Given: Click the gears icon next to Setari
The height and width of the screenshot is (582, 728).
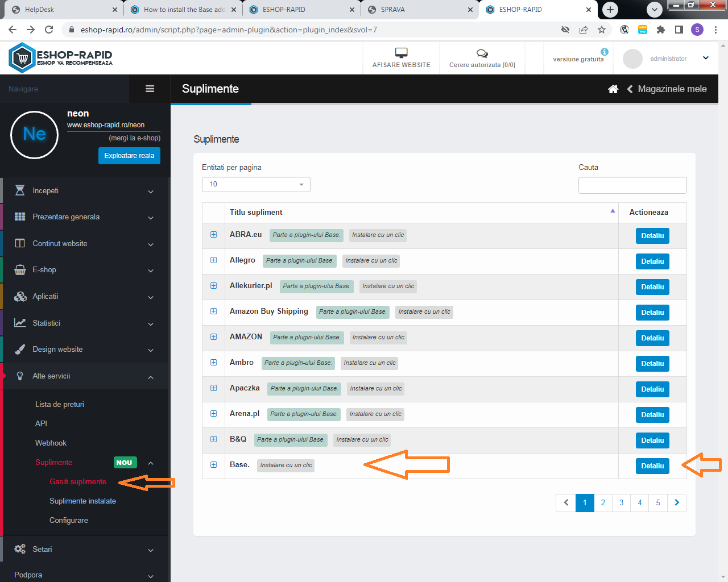Looking at the screenshot, I should 20,549.
